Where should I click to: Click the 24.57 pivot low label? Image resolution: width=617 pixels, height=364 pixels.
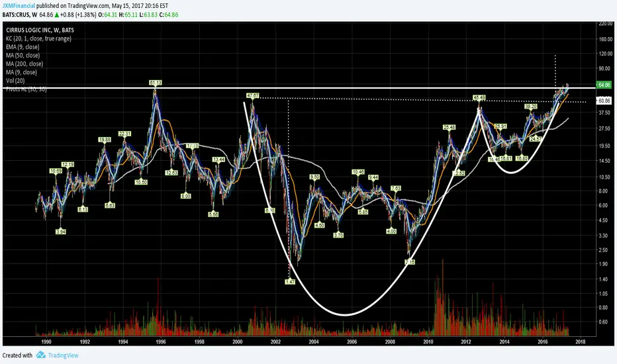pyautogui.click(x=536, y=139)
